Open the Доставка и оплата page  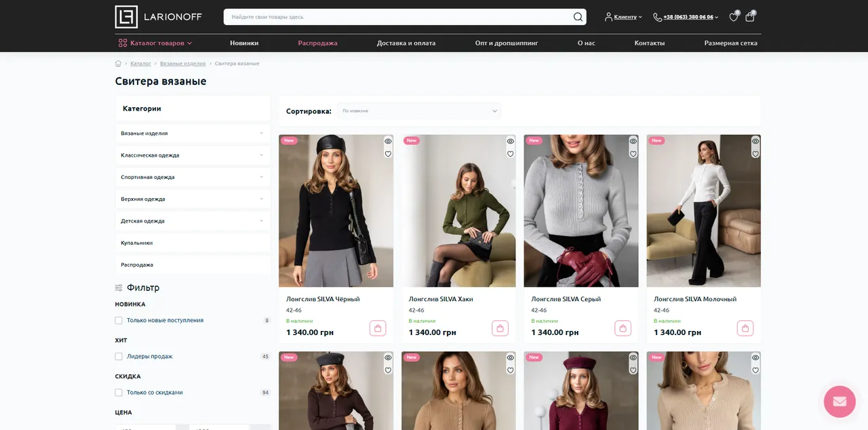point(406,43)
